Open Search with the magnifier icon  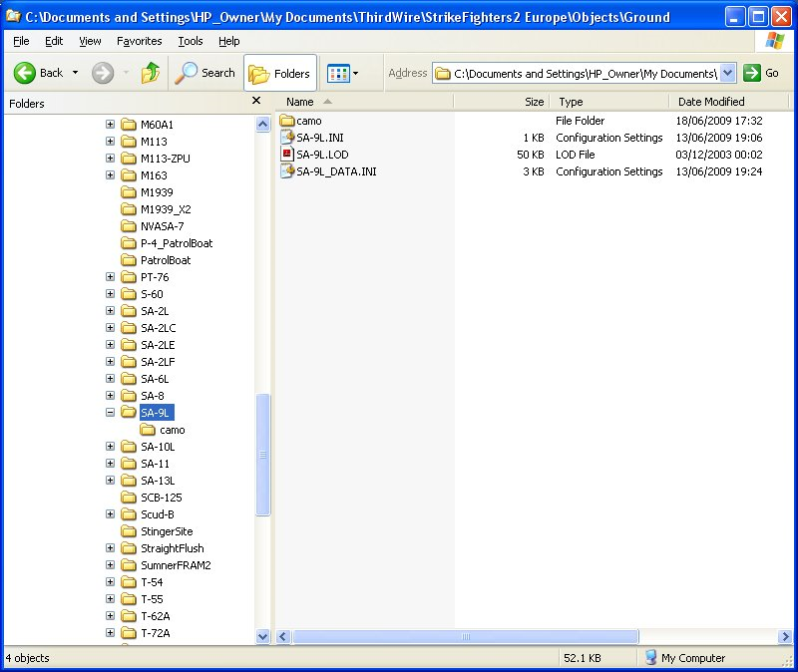(x=186, y=73)
